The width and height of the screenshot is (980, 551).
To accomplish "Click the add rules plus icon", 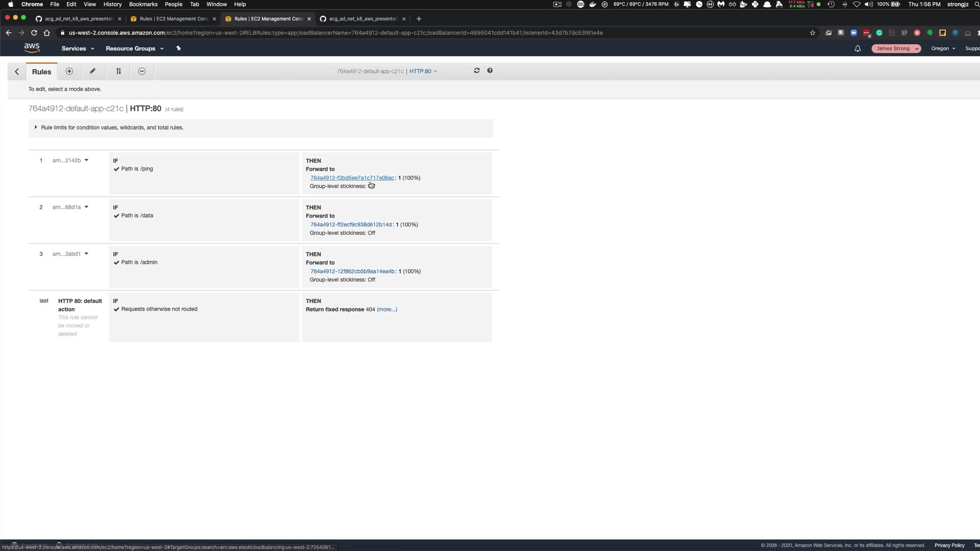I will tap(69, 71).
